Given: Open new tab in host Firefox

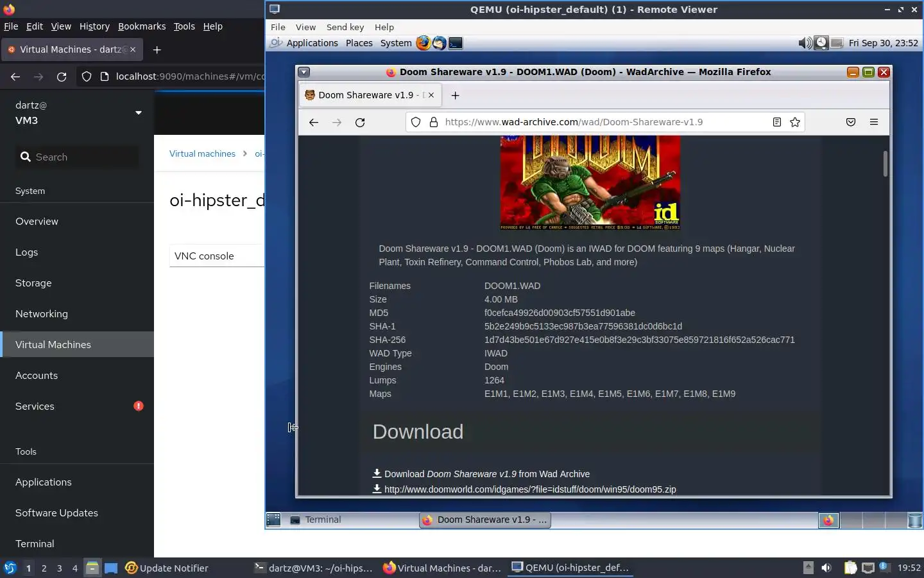Looking at the screenshot, I should (157, 49).
